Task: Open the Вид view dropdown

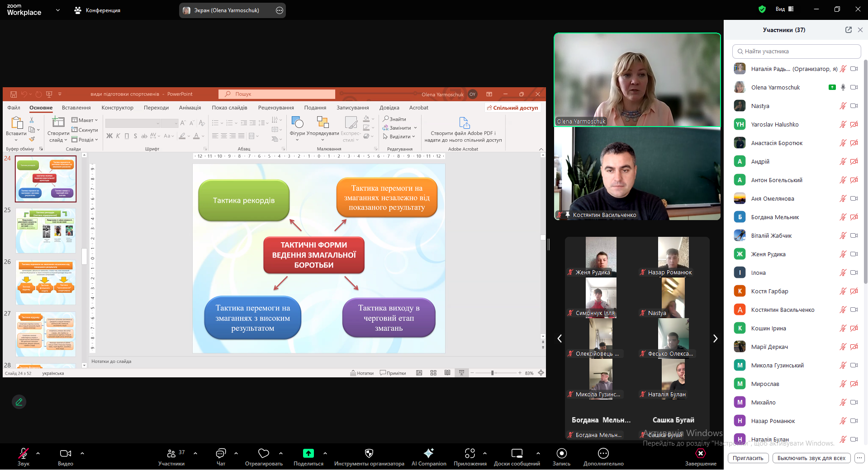Action: 784,9
